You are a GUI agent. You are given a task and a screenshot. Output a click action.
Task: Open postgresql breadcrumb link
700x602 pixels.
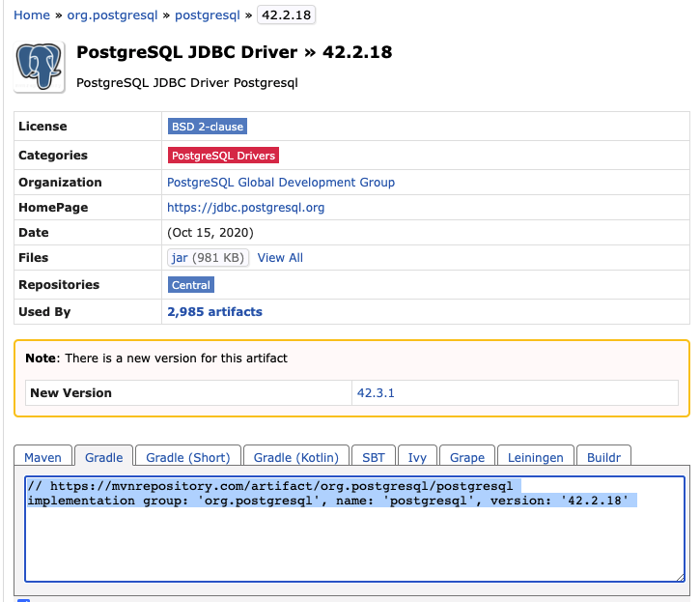coord(208,15)
